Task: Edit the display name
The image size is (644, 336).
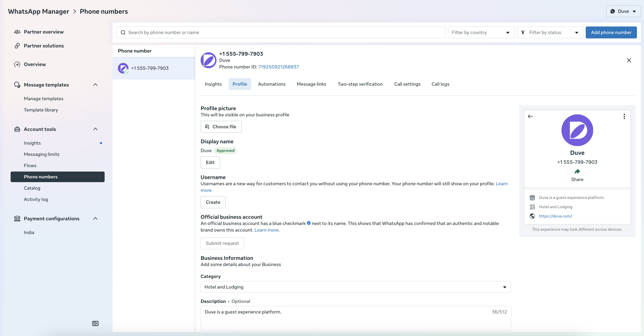Action: (x=210, y=162)
